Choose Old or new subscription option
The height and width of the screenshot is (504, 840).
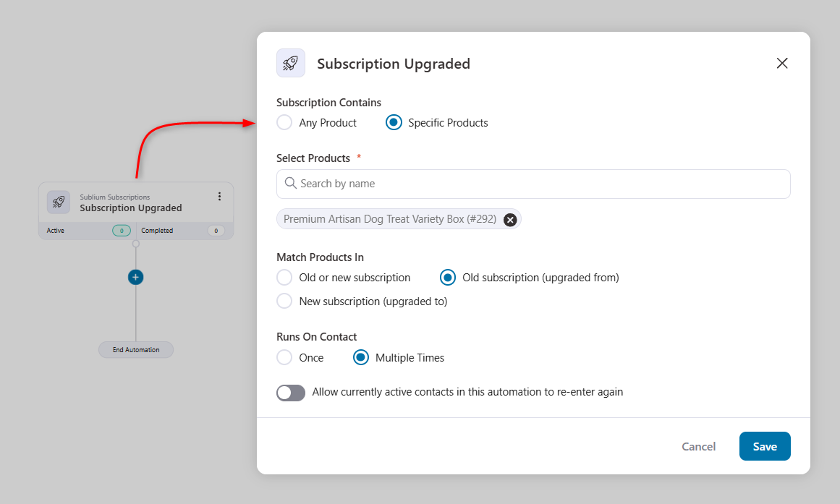pyautogui.click(x=284, y=278)
